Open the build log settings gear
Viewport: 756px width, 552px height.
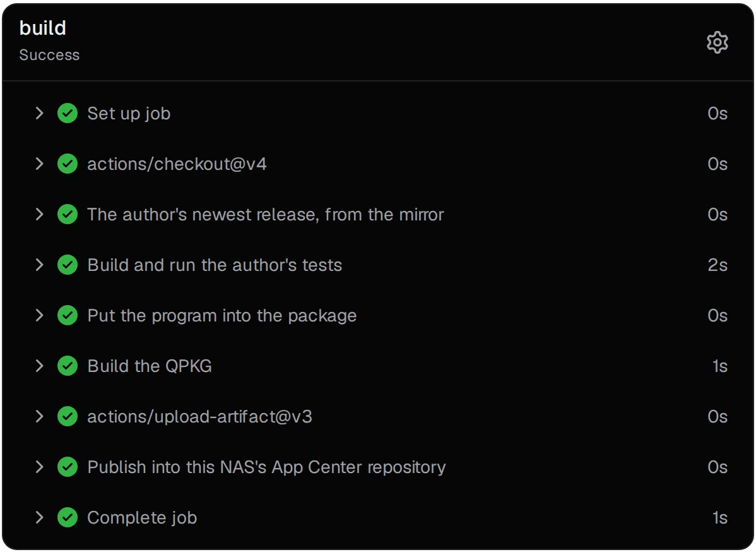718,42
